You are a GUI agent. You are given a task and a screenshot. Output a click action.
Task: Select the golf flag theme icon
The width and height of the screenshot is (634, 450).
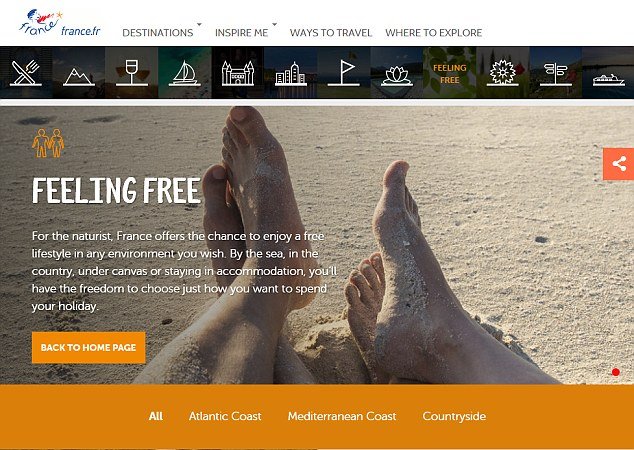pyautogui.click(x=344, y=73)
